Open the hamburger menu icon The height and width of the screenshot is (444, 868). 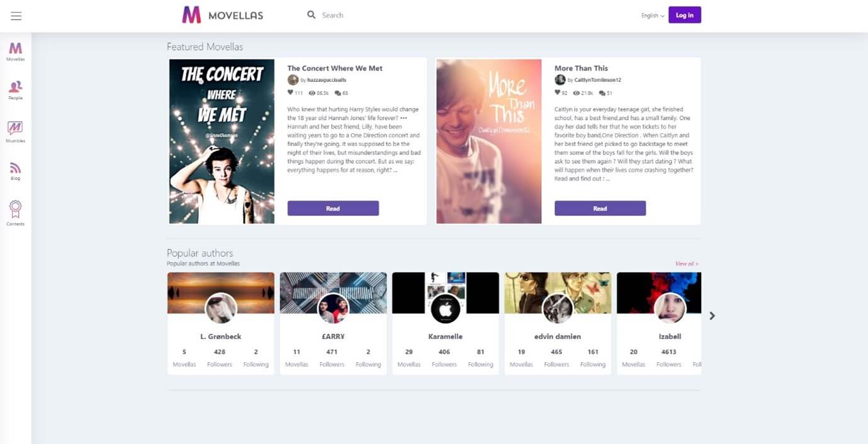click(x=16, y=16)
